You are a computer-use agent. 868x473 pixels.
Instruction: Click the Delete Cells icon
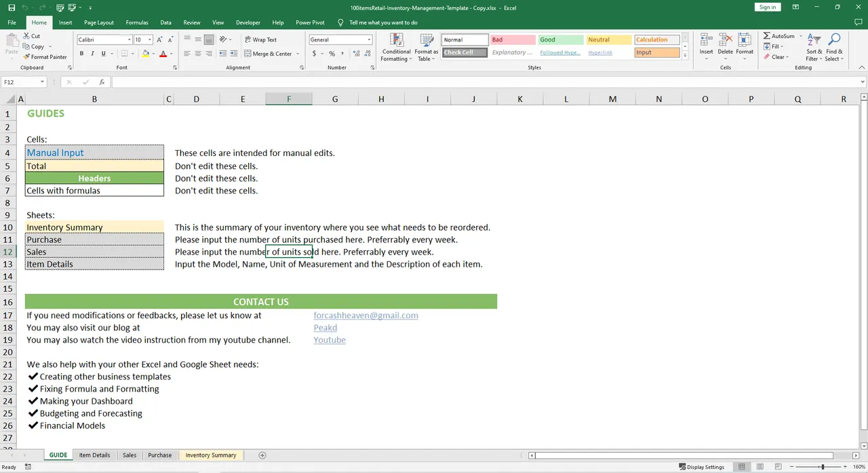click(x=725, y=45)
